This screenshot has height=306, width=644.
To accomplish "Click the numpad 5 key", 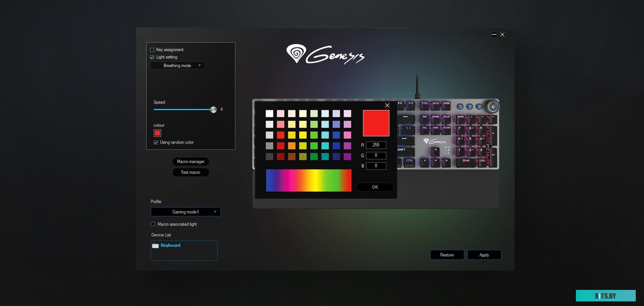I will [471, 140].
